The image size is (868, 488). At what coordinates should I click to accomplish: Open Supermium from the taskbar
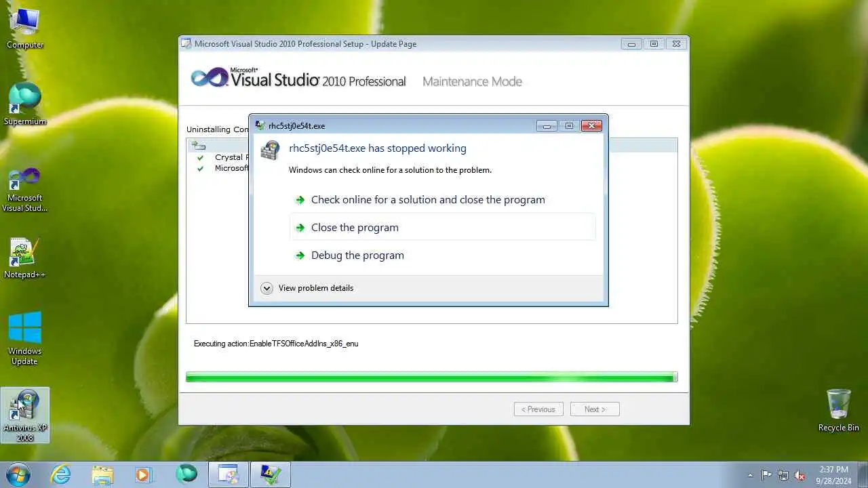point(186,474)
